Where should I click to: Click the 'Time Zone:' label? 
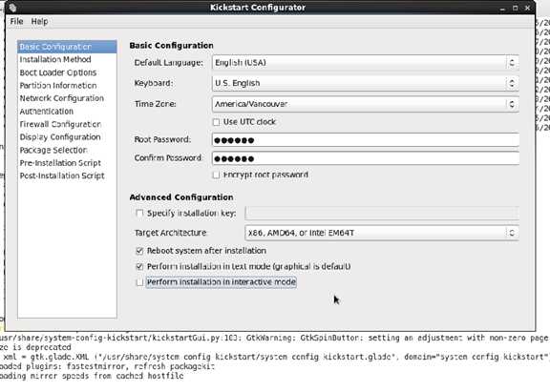click(x=156, y=104)
